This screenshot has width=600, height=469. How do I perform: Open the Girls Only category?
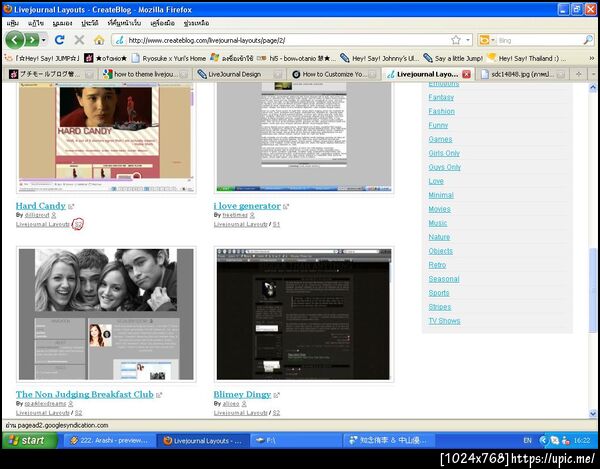click(x=444, y=153)
